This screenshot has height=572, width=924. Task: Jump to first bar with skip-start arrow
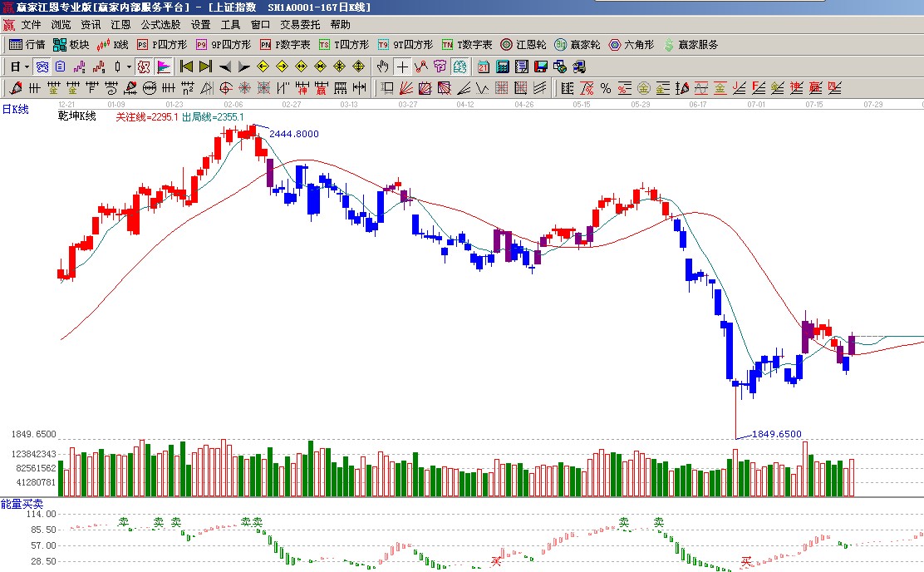pyautogui.click(x=186, y=67)
